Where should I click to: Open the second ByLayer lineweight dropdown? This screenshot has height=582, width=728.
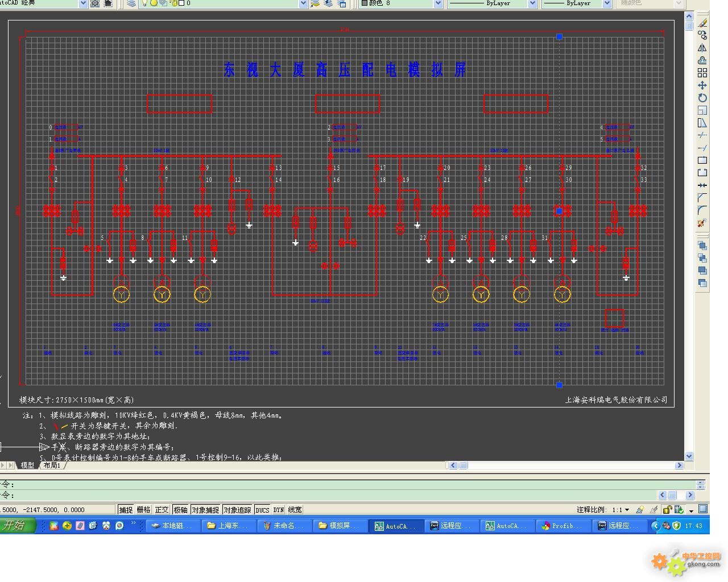tap(607, 3)
